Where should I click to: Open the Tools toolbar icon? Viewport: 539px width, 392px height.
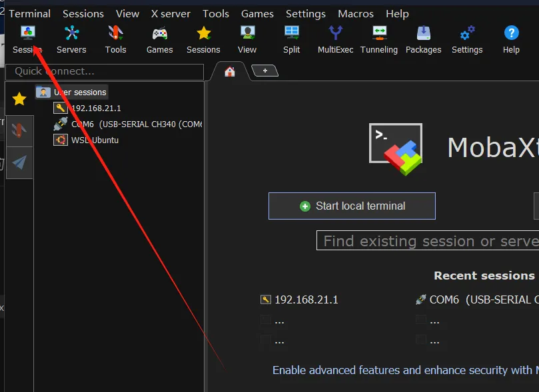pyautogui.click(x=115, y=39)
